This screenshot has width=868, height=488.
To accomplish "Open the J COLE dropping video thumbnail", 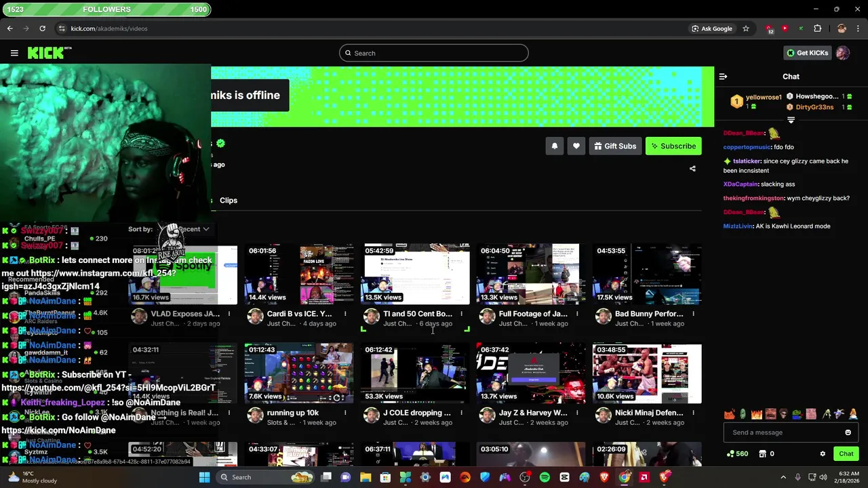I will (x=416, y=373).
